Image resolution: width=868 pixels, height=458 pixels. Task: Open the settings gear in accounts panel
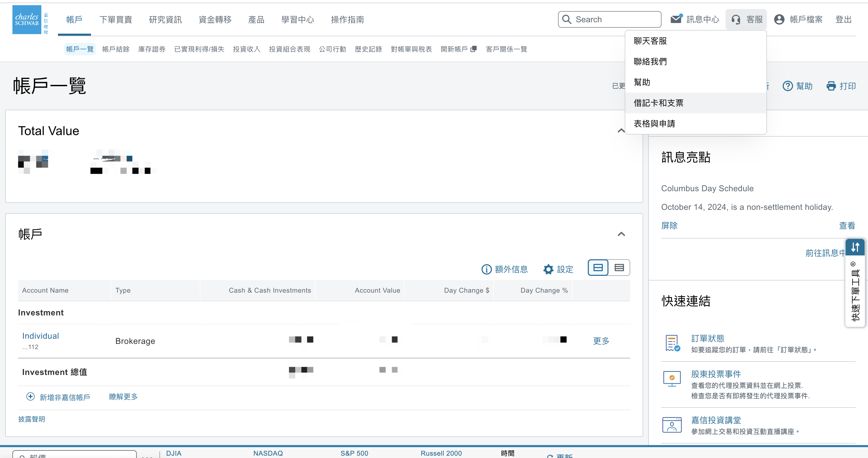click(548, 269)
